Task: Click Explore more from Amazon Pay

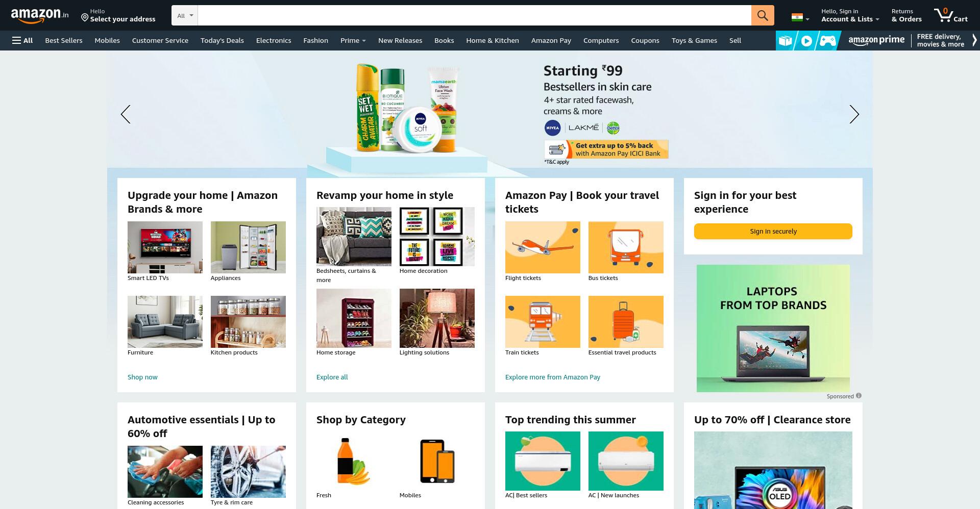Action: click(553, 377)
